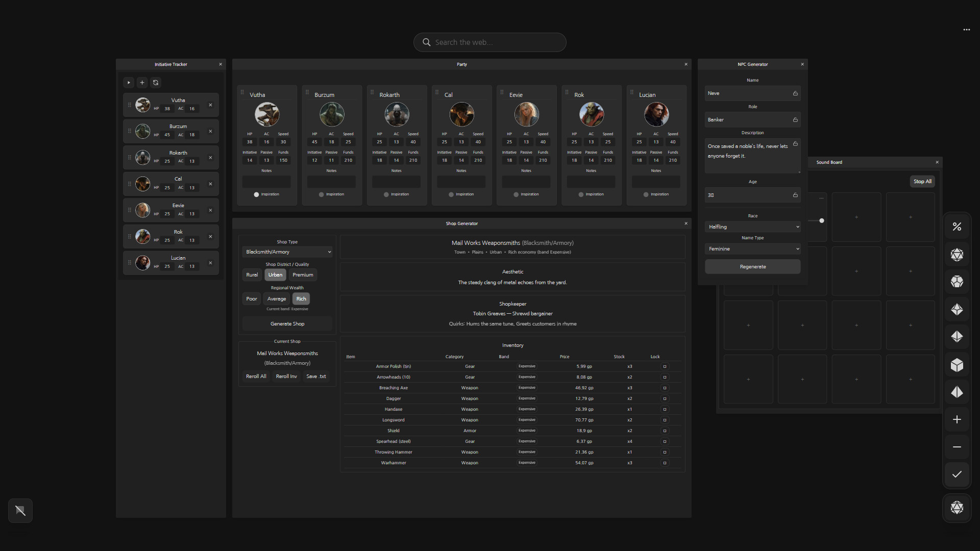Click the Regenerate button in NPC Generator
Viewport: 980px width, 551px height.
(752, 266)
